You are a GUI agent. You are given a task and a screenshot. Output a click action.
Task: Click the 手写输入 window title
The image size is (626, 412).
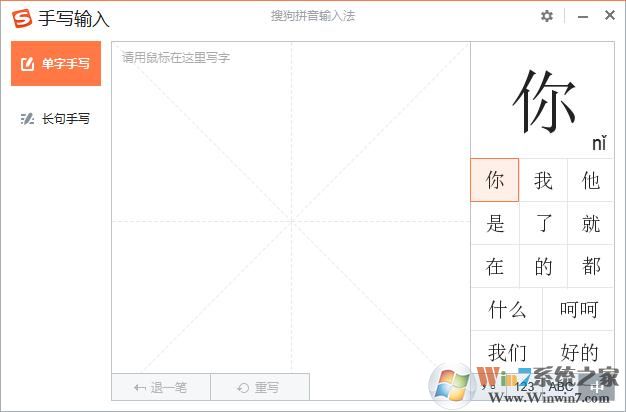tap(74, 18)
